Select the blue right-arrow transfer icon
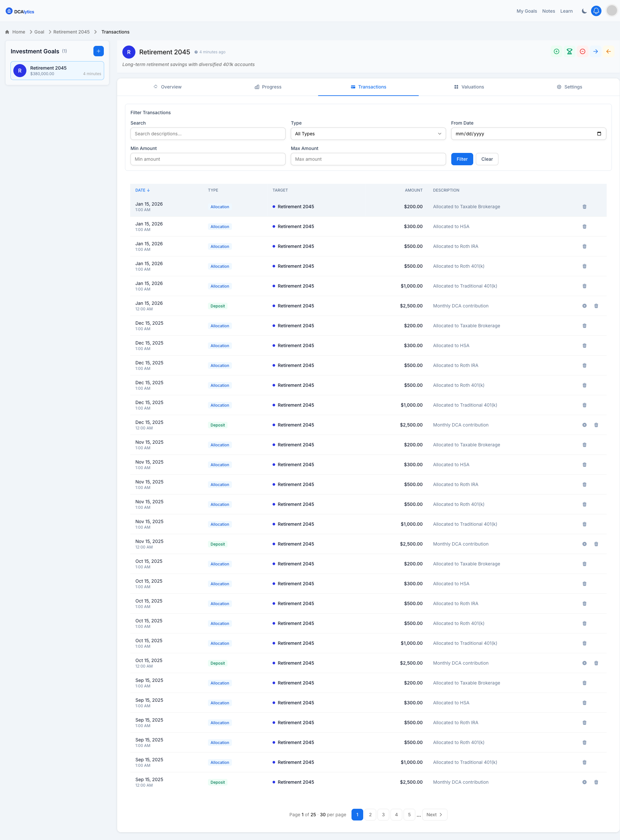 [x=595, y=51]
